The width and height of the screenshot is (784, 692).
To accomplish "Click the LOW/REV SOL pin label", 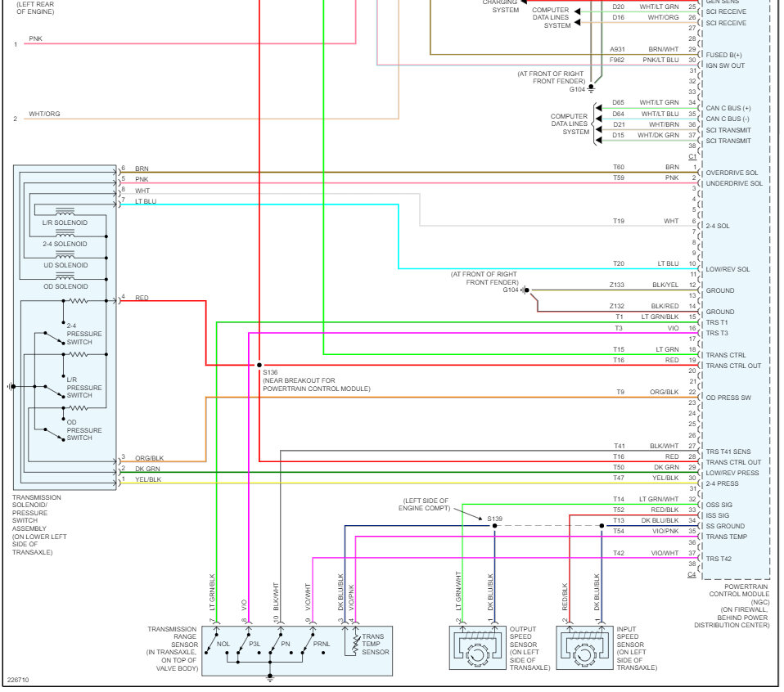I will [x=728, y=269].
